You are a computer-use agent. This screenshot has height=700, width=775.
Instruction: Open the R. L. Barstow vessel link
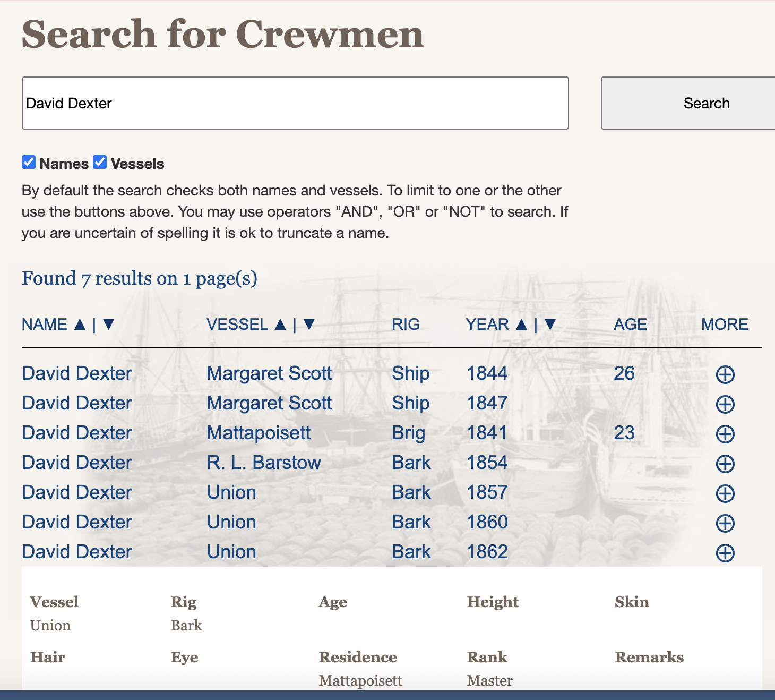264,463
